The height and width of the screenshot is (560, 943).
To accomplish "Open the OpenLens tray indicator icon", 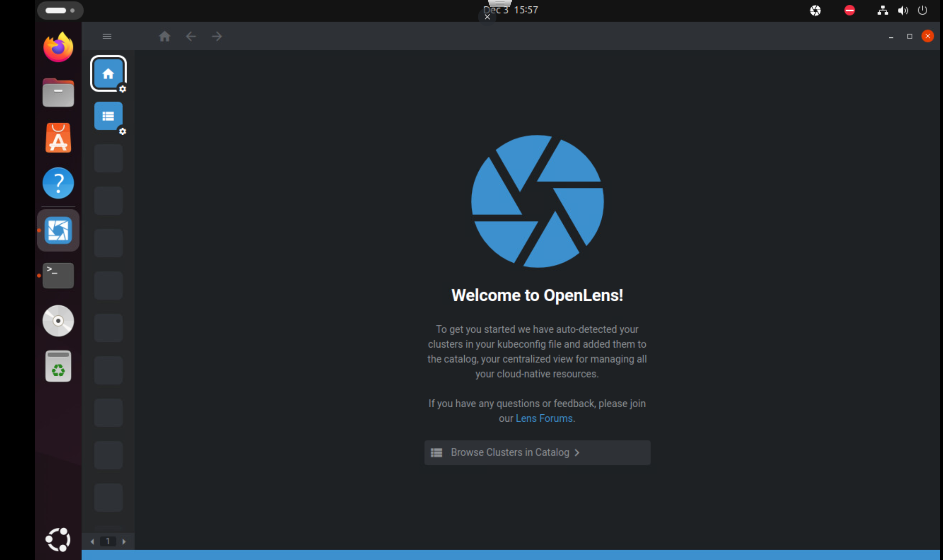I will (x=815, y=10).
